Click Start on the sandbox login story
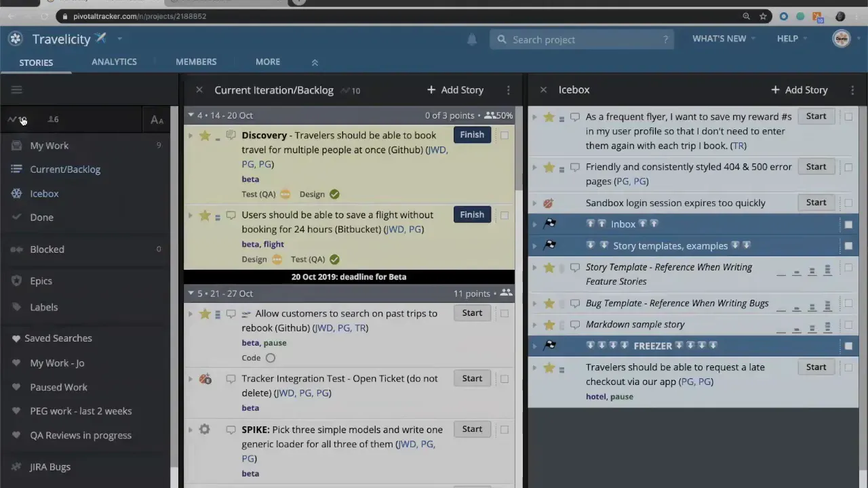 tap(816, 202)
